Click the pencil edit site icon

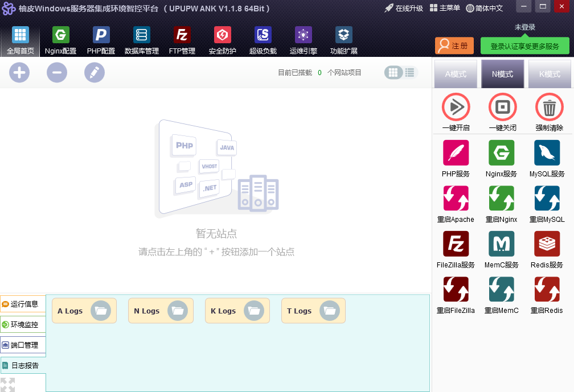95,72
